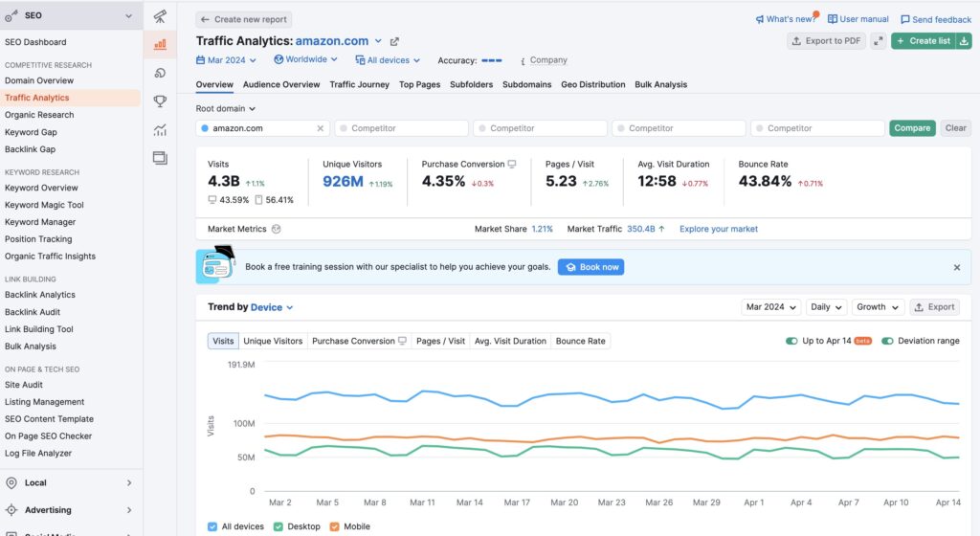The image size is (980, 536).
Task: Click the stacked windows sidebar icon
Action: tap(160, 157)
